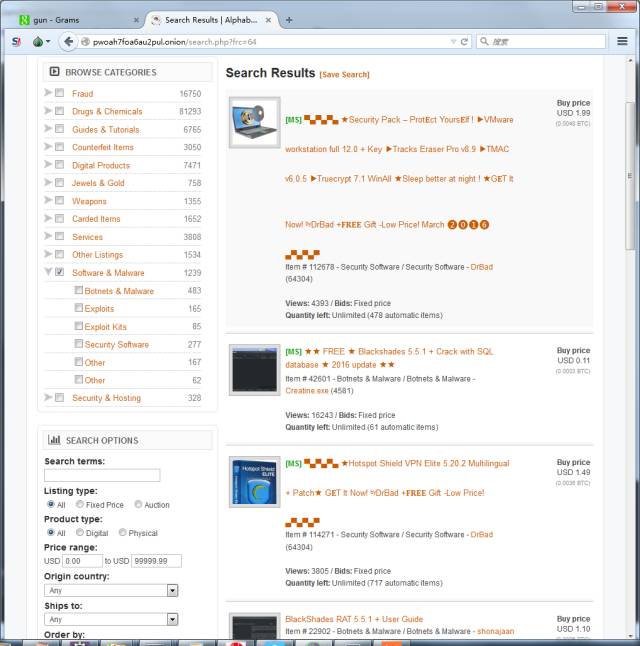Expand the Jewels & Gold category arrow
This screenshot has height=646, width=640.
click(x=48, y=182)
